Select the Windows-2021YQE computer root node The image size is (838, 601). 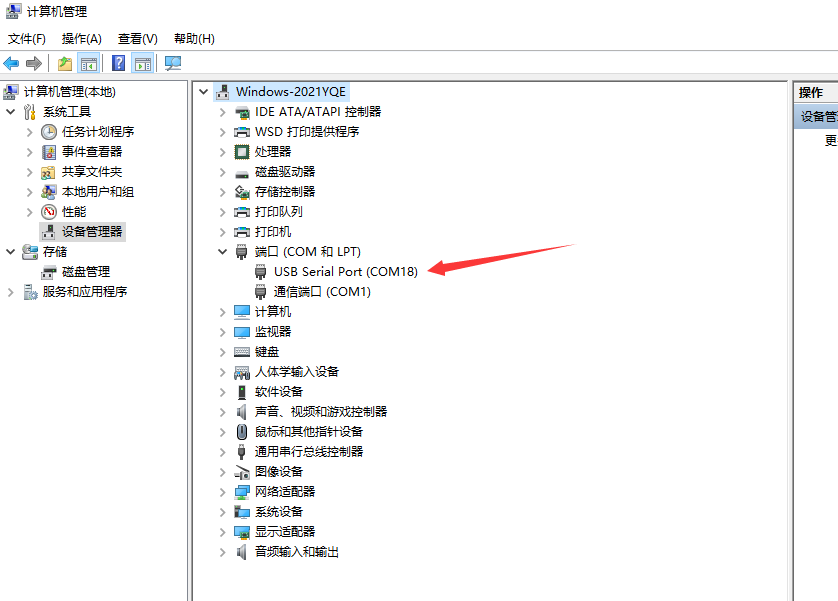tap(290, 92)
